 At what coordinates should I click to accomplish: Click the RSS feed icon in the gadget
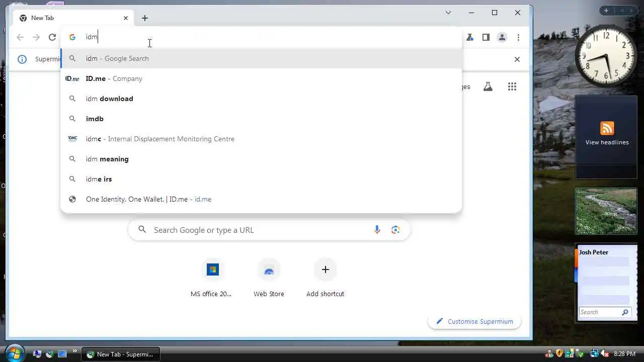607,128
